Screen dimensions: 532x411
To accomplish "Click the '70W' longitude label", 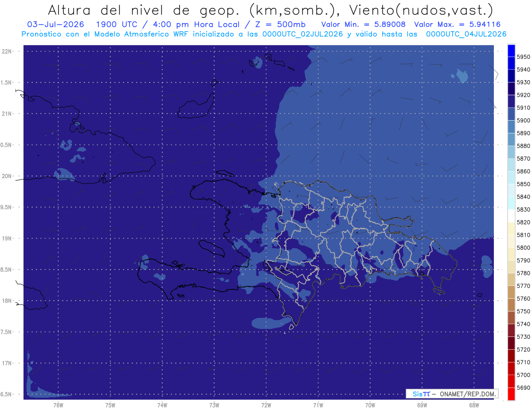I will click(x=370, y=405).
